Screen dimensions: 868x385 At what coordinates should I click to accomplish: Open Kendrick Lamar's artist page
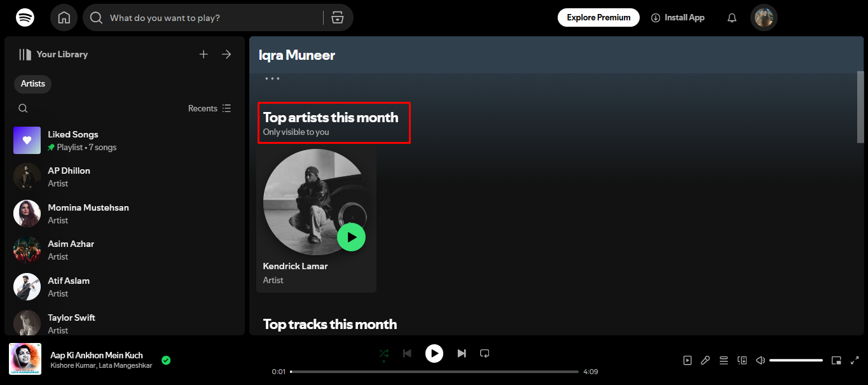pos(295,265)
